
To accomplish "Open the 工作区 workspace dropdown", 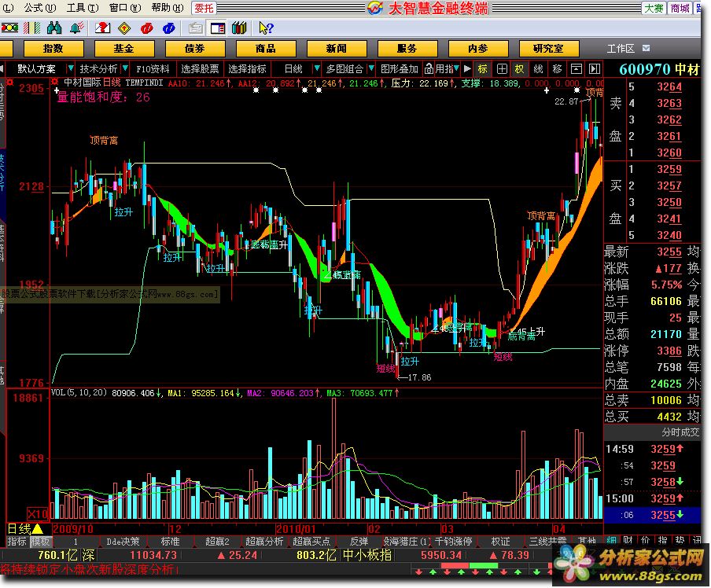I will 647,48.
